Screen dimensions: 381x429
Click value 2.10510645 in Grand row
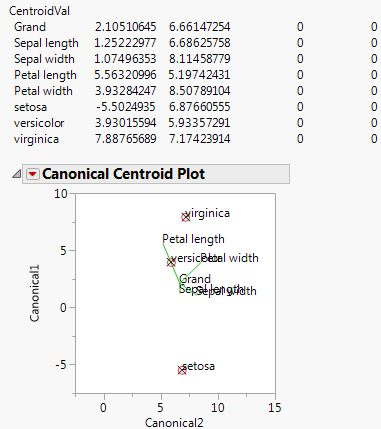coord(126,27)
